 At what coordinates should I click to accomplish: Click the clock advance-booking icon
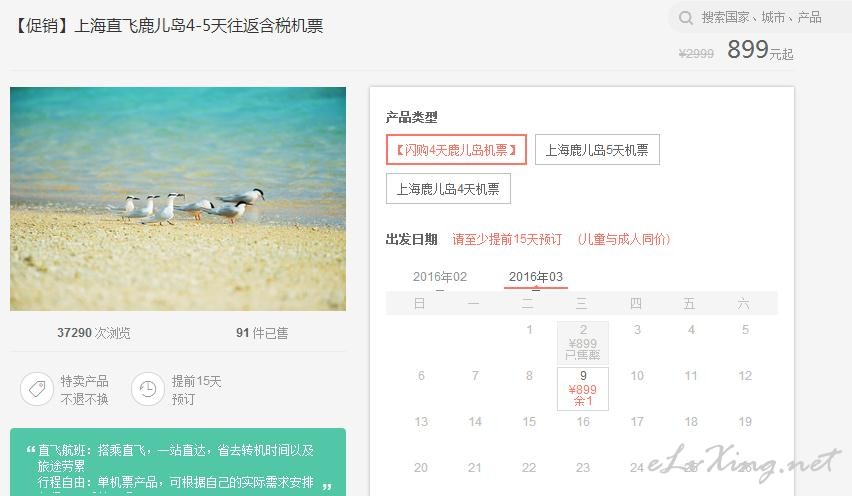tap(147, 389)
